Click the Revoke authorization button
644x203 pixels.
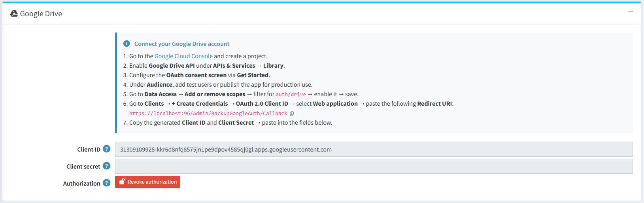(x=147, y=182)
